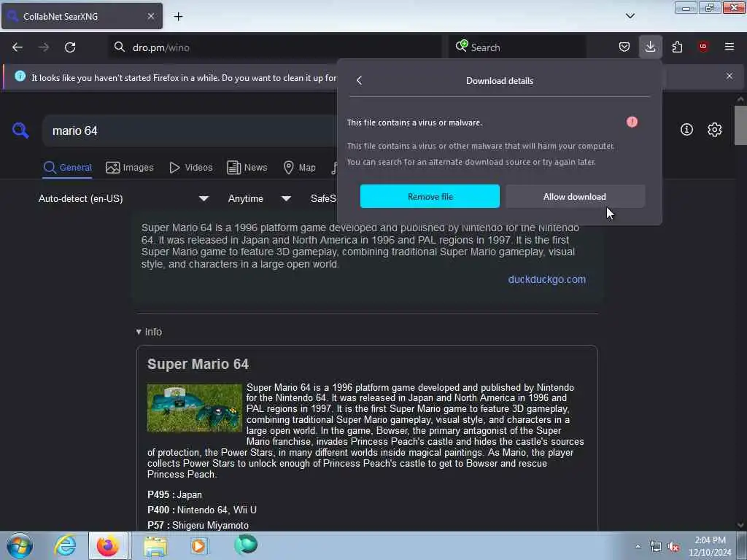This screenshot has height=560, width=747.
Task: Open the Anytime time range dropdown
Action: pyautogui.click(x=260, y=198)
